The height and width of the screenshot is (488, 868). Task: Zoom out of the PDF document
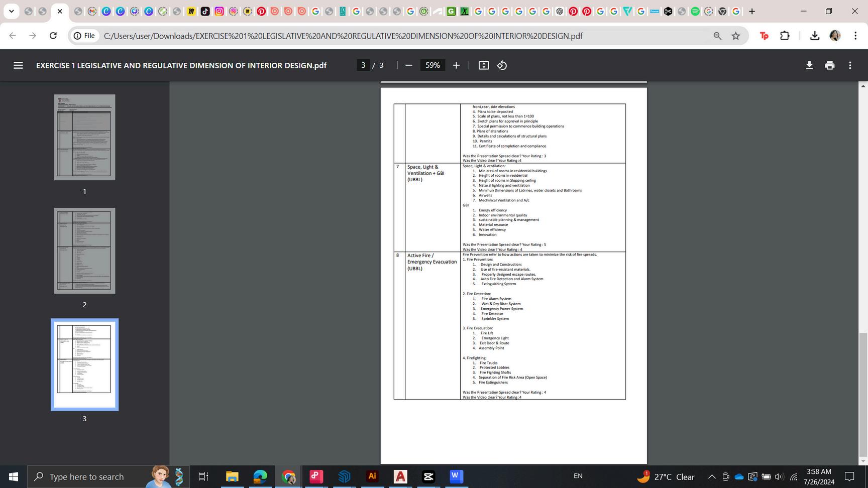click(x=409, y=65)
